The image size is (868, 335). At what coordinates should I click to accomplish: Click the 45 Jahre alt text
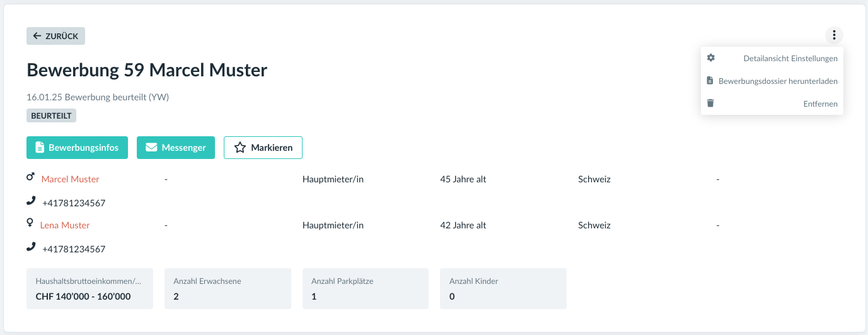point(463,179)
